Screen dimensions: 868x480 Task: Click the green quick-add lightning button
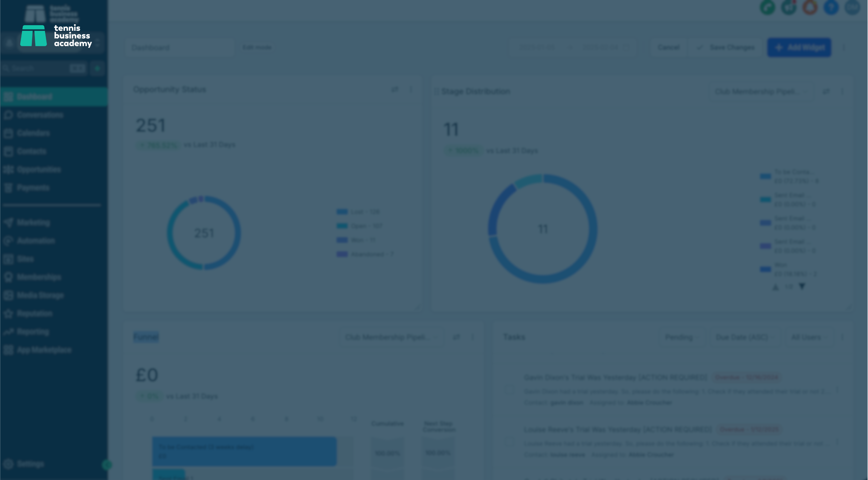point(97,68)
